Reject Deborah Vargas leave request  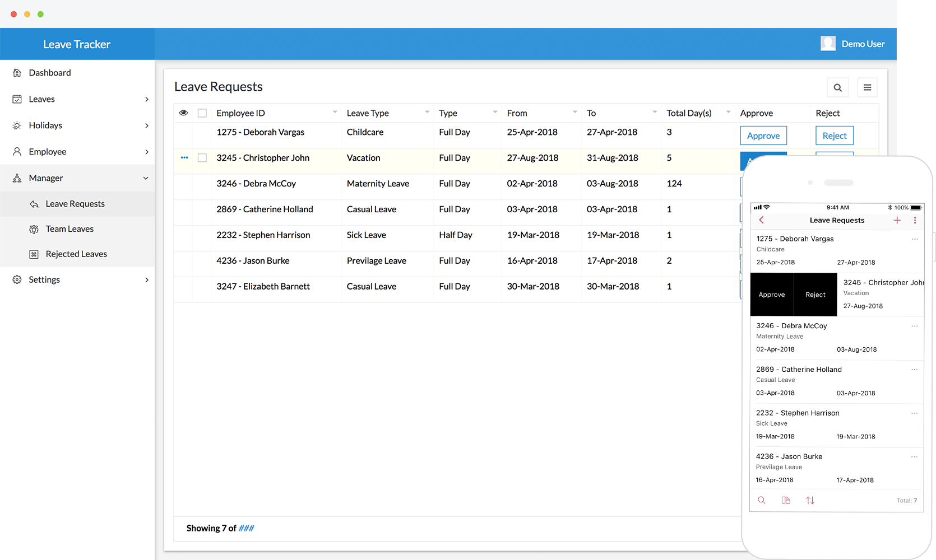tap(835, 136)
